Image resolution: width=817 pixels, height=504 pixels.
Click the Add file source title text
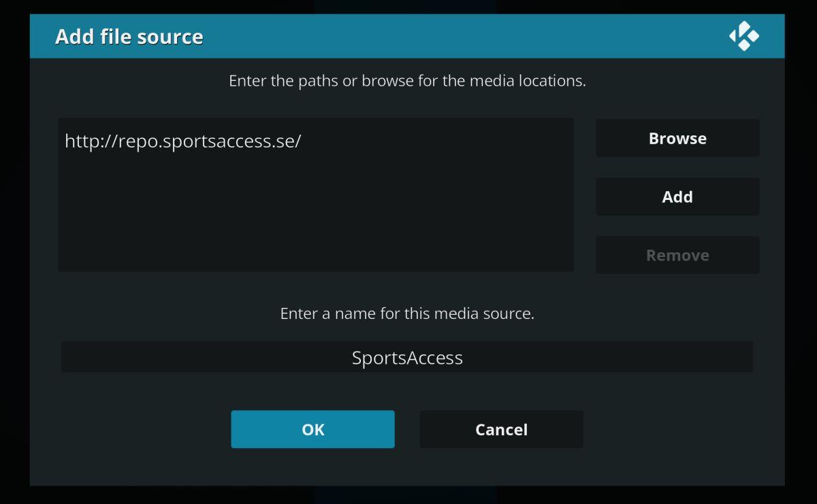(129, 37)
